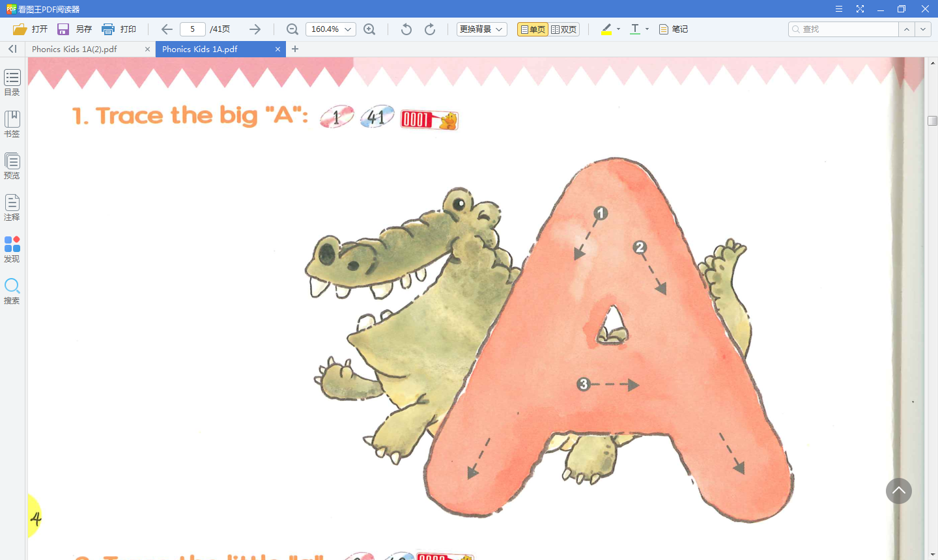This screenshot has width=938, height=560.
Task: Rotate page counterclockwise
Action: (406, 29)
